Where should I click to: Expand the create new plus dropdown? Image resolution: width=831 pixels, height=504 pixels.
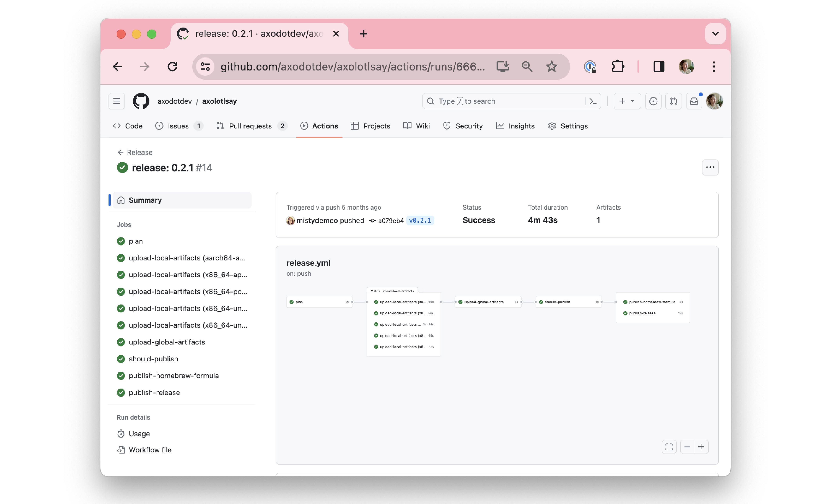(627, 101)
